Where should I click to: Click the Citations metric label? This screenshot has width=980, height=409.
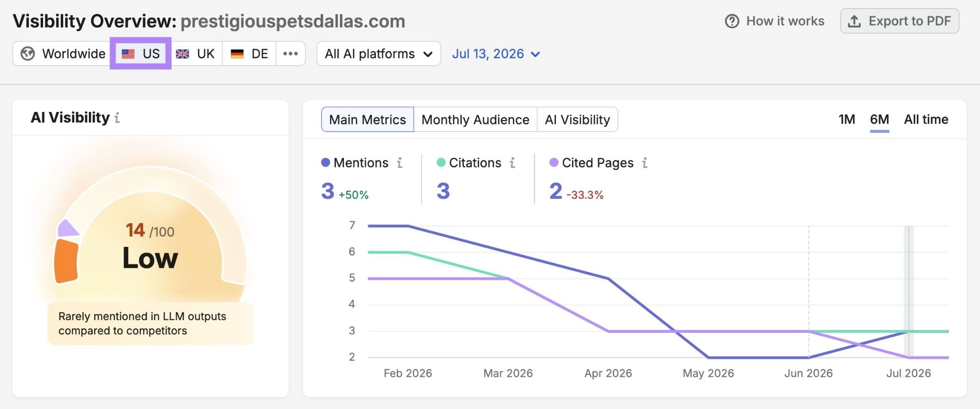[x=475, y=163]
